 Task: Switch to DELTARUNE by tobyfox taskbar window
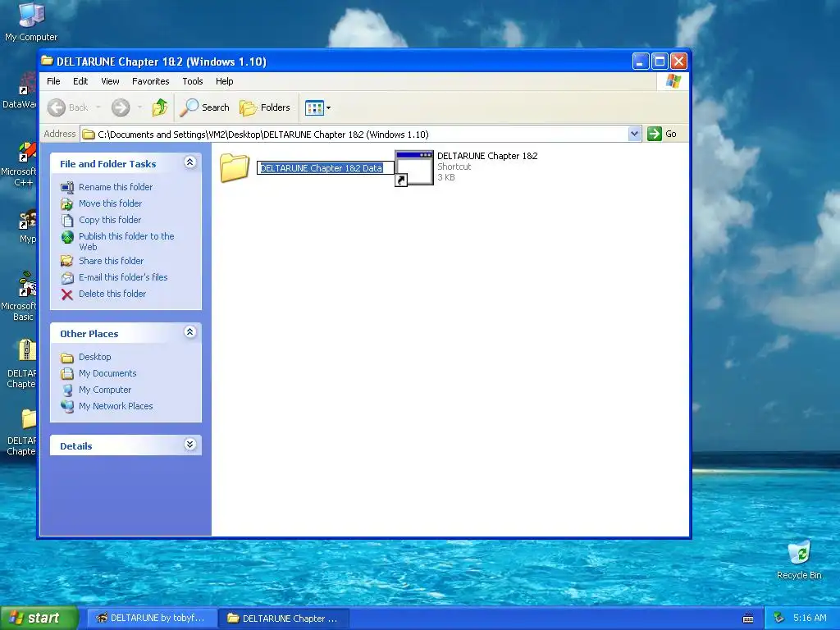(x=152, y=619)
